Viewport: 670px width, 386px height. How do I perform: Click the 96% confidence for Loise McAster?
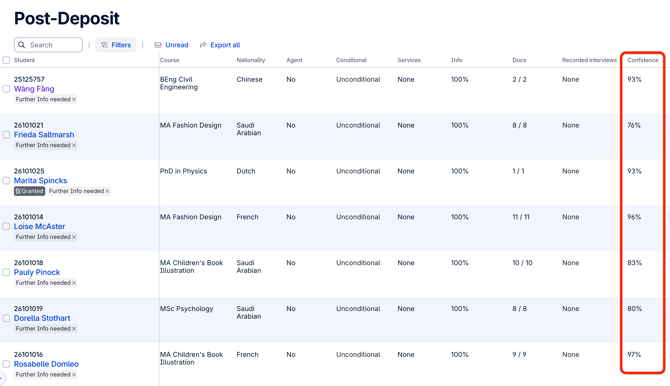[x=634, y=217]
